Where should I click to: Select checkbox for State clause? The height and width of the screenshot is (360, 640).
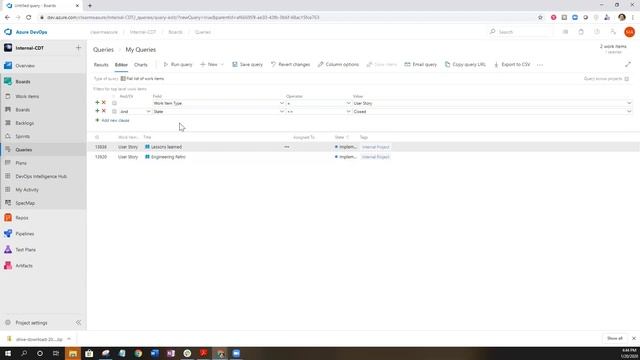pos(114,111)
